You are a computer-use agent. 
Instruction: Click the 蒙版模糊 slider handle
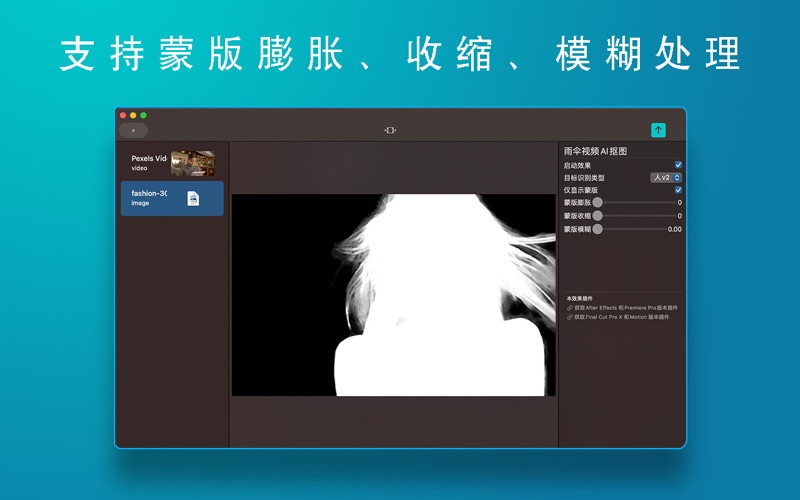tap(597, 229)
